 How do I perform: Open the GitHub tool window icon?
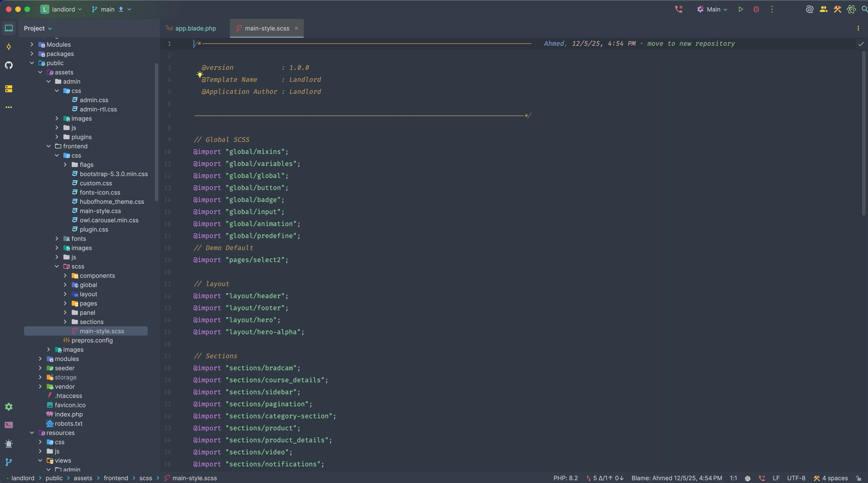tap(8, 65)
